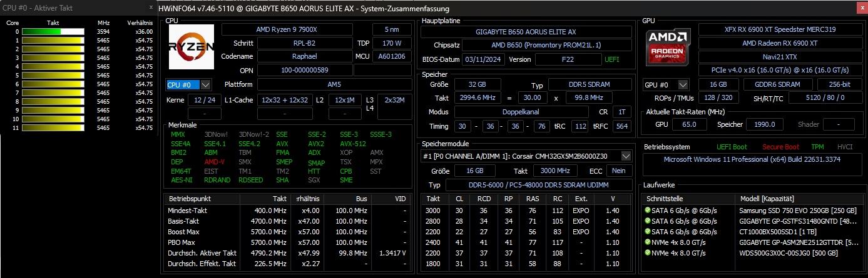Click the Raphael codename field
The image size is (868, 278).
click(304, 57)
